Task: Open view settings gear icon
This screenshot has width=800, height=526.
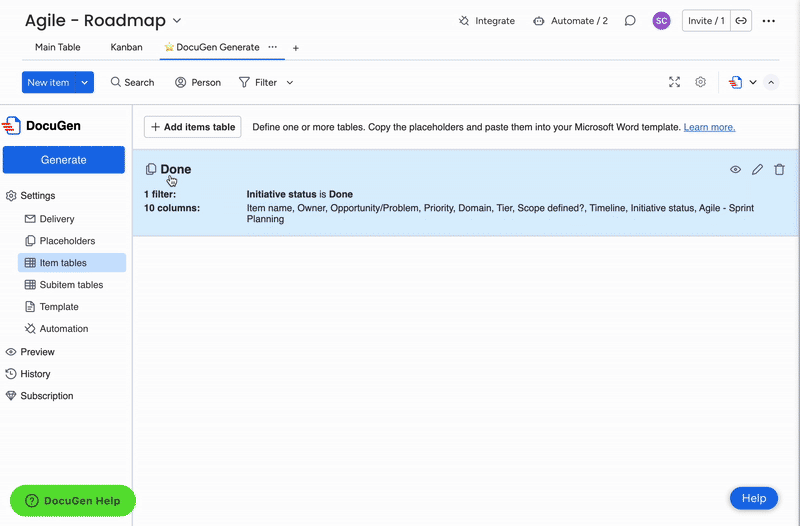Action: (x=701, y=82)
